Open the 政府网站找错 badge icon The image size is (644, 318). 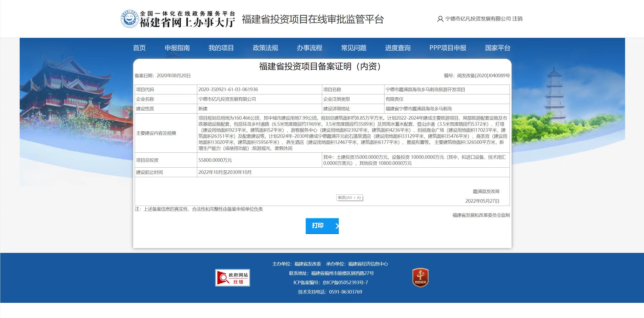tap(232, 278)
